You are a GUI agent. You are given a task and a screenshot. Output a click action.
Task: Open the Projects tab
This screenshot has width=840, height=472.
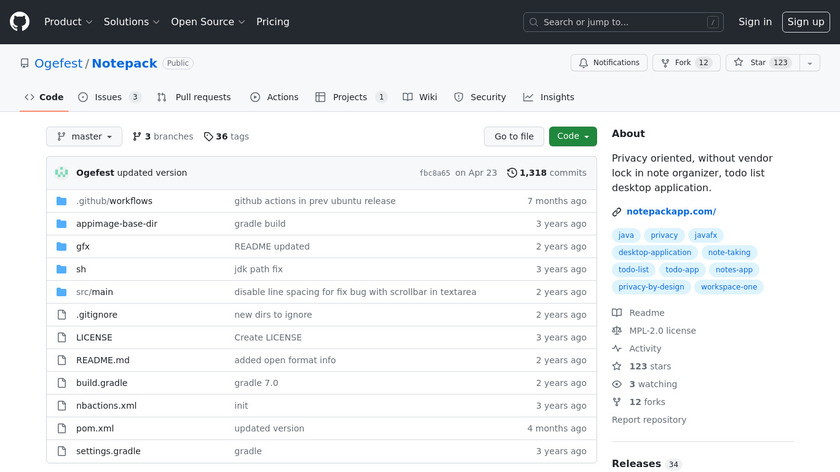(351, 97)
